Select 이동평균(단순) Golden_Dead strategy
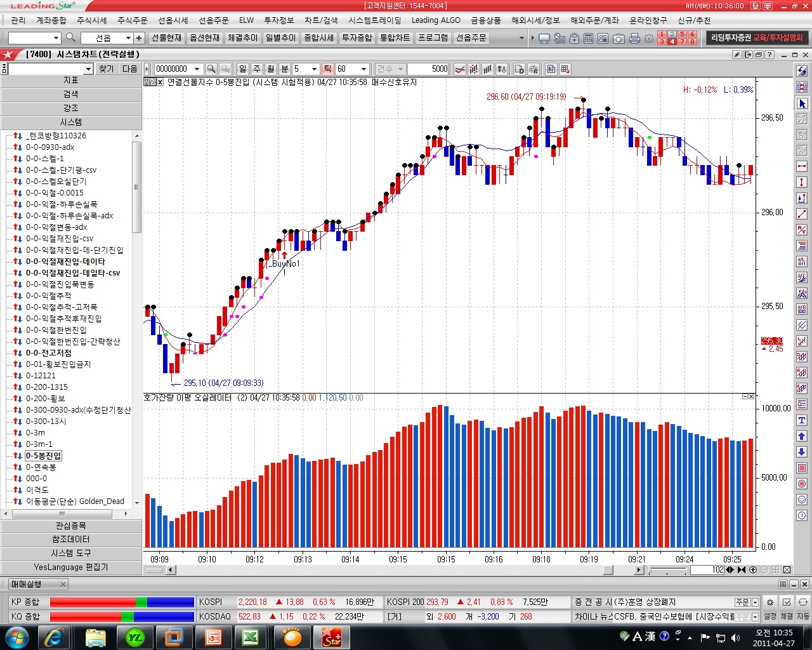The height and width of the screenshot is (650, 812). (75, 501)
